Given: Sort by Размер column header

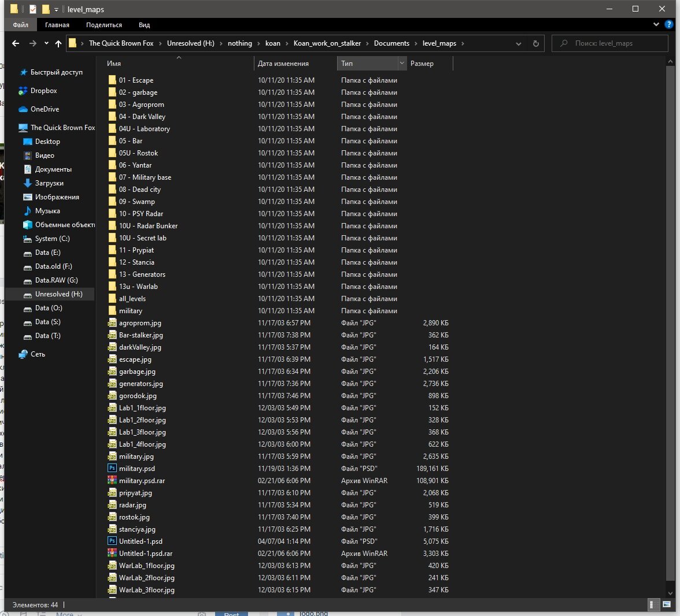Looking at the screenshot, I should (422, 64).
